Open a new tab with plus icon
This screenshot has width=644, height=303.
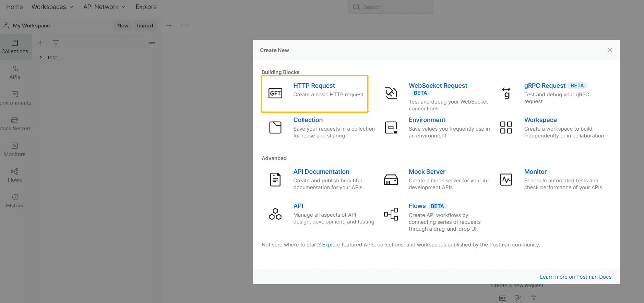[x=169, y=25]
